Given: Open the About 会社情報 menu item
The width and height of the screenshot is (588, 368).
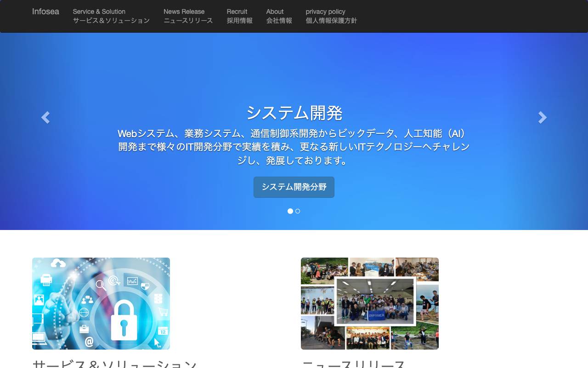Looking at the screenshot, I should pyautogui.click(x=279, y=16).
